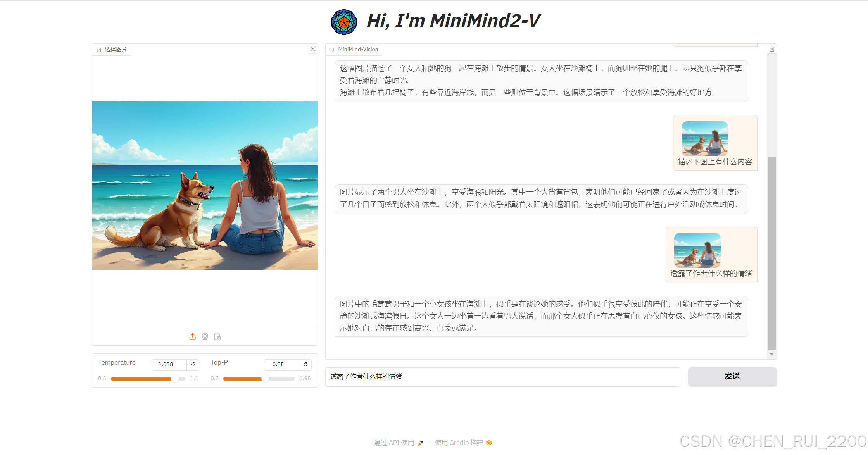This screenshot has height=455, width=868.
Task: Click the upload image icon
Action: (x=192, y=336)
